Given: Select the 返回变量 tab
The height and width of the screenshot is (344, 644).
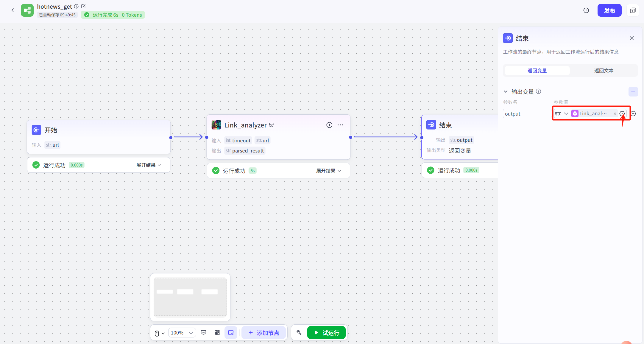Looking at the screenshot, I should (537, 71).
